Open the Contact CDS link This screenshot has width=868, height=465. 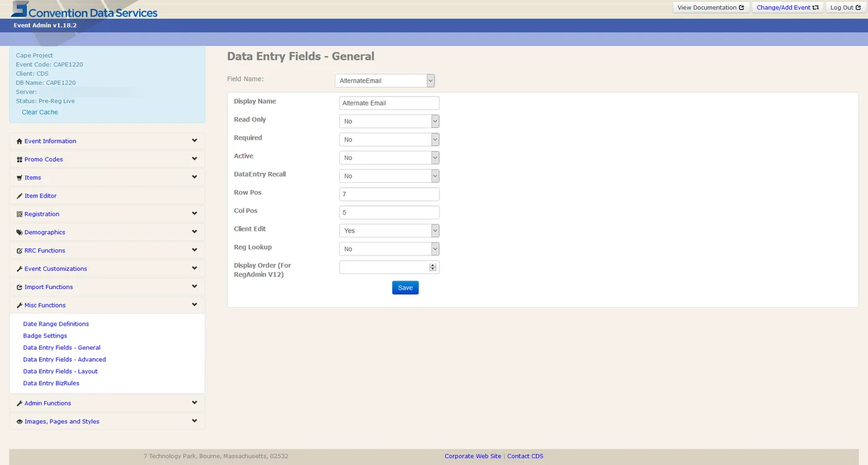[x=525, y=456]
